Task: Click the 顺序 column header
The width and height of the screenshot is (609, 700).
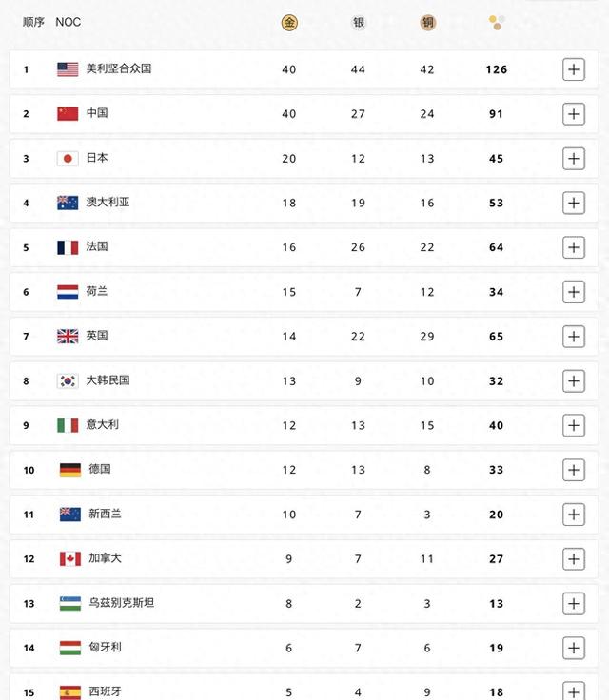Action: (x=33, y=22)
